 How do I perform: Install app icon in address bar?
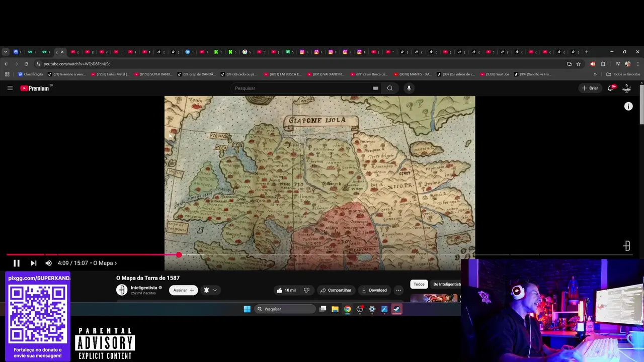[569, 64]
